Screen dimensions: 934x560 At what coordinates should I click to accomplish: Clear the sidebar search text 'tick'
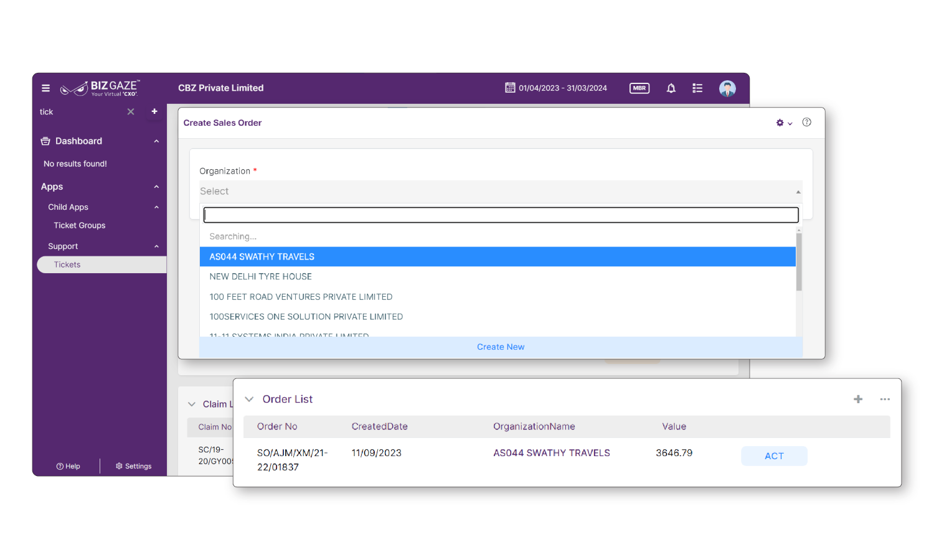(x=131, y=112)
